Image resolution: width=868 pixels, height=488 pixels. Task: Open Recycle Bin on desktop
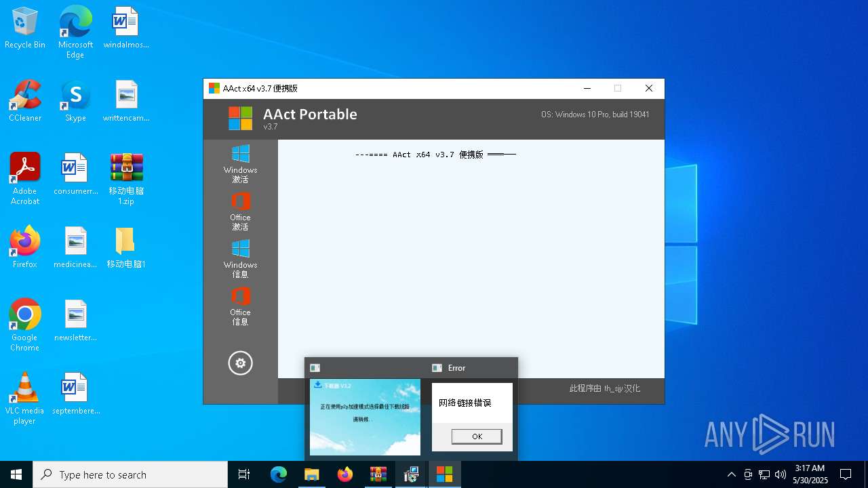pyautogui.click(x=25, y=28)
